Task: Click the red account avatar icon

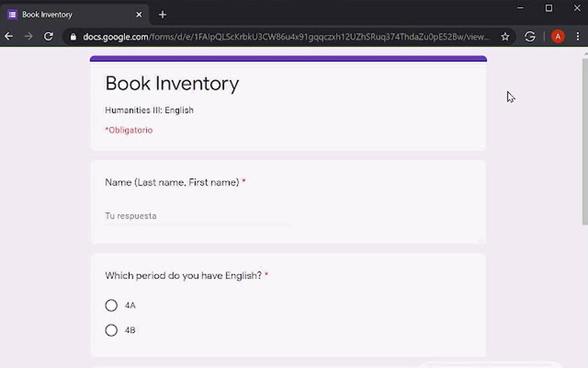Action: (x=557, y=36)
